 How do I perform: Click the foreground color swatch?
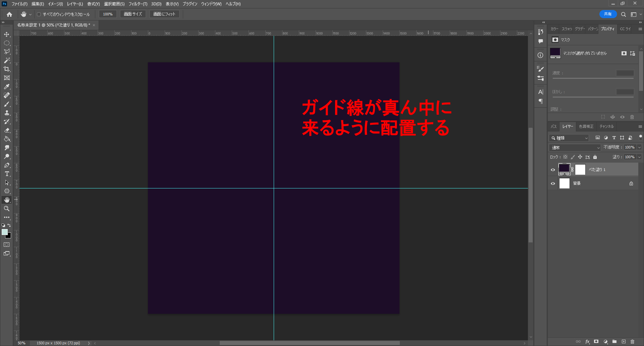point(4,232)
